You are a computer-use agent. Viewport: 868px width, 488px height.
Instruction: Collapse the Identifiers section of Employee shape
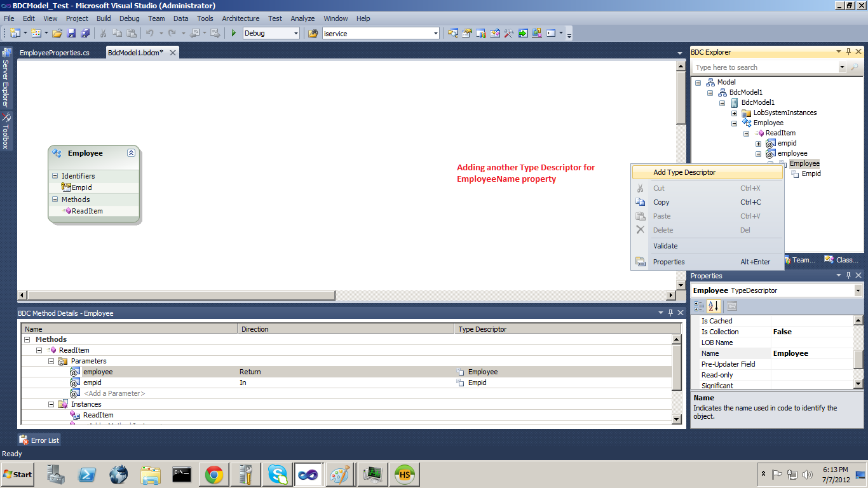55,176
